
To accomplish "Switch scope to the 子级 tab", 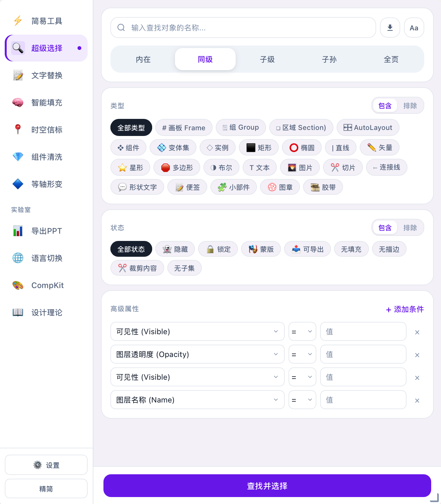I will 267,59.
